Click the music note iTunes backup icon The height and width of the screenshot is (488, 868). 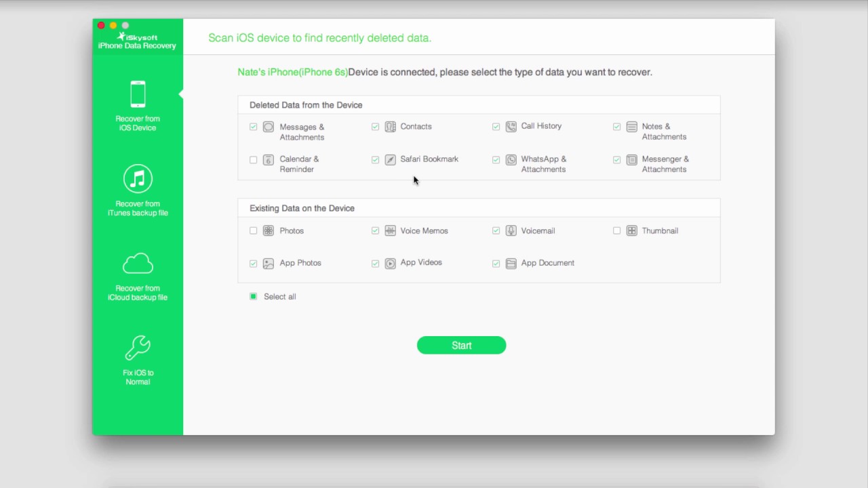coord(138,179)
